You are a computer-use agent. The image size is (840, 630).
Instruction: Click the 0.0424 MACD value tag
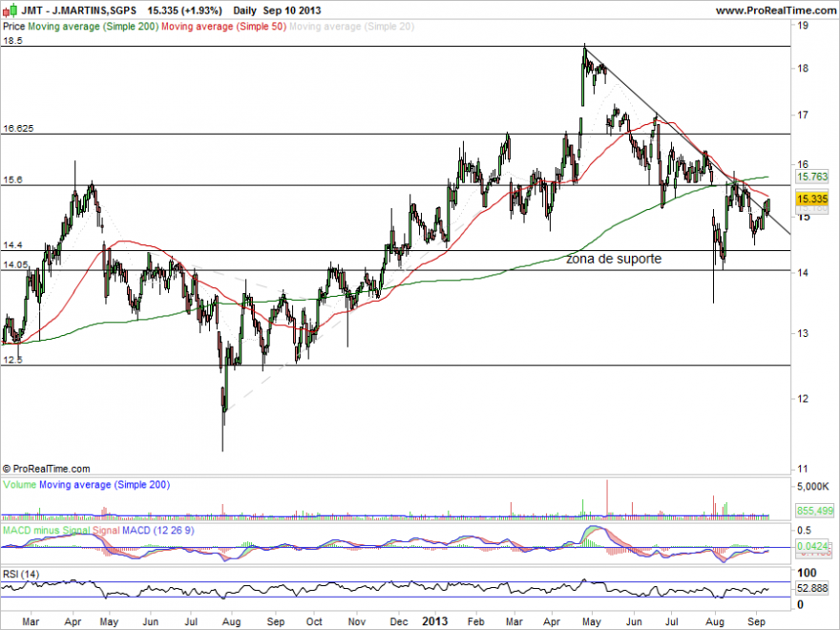point(813,546)
